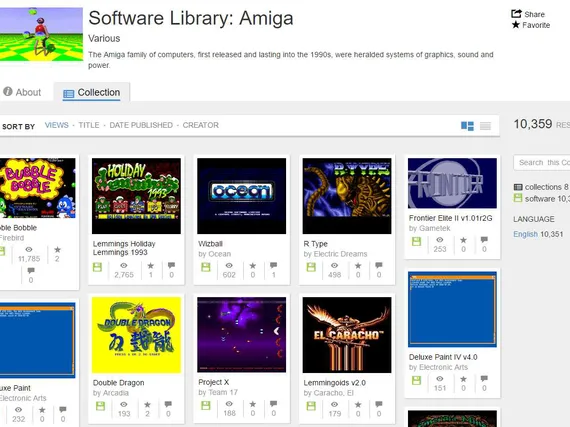The height and width of the screenshot is (427, 570).
Task: Open the Frontier Elite II thumbnail
Action: [x=452, y=183]
